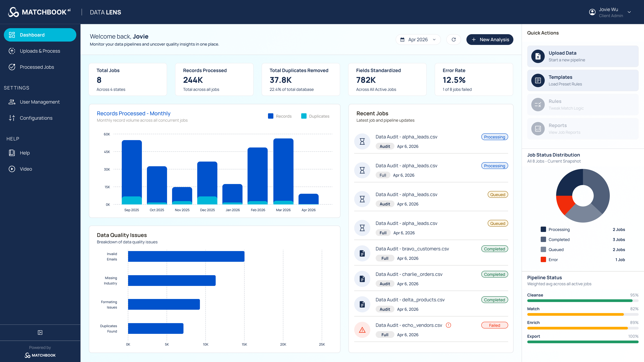Open the Dashboard menu item

pos(40,35)
